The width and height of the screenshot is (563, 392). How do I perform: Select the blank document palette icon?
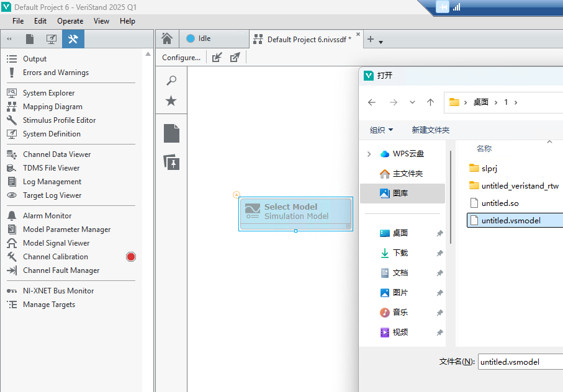pyautogui.click(x=171, y=133)
